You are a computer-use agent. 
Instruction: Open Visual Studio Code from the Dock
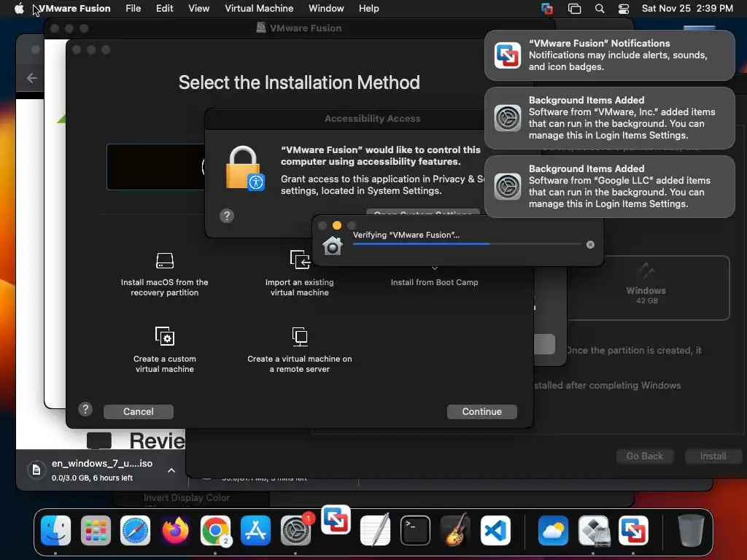[x=495, y=530]
